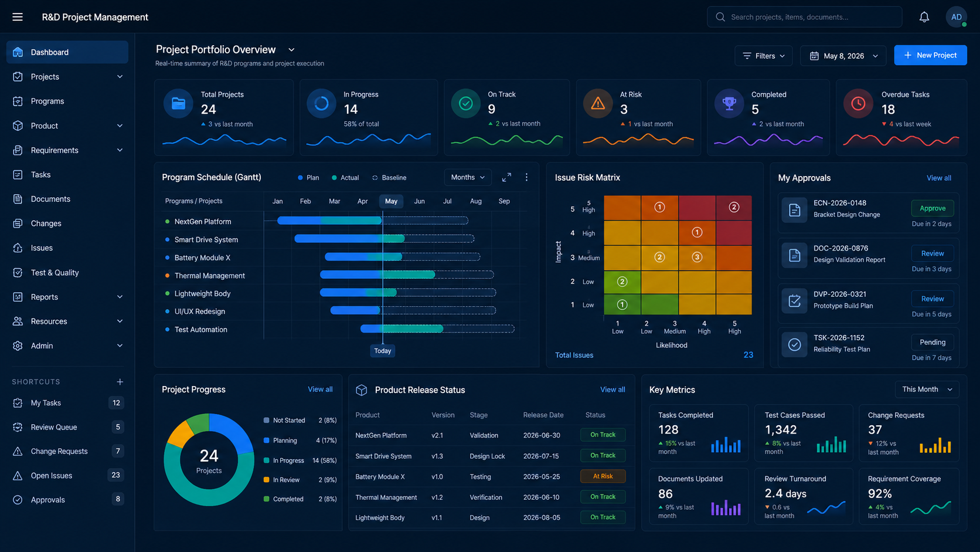Toggle the Actual legend in Gantt
Image resolution: width=980 pixels, height=552 pixels.
pos(345,178)
